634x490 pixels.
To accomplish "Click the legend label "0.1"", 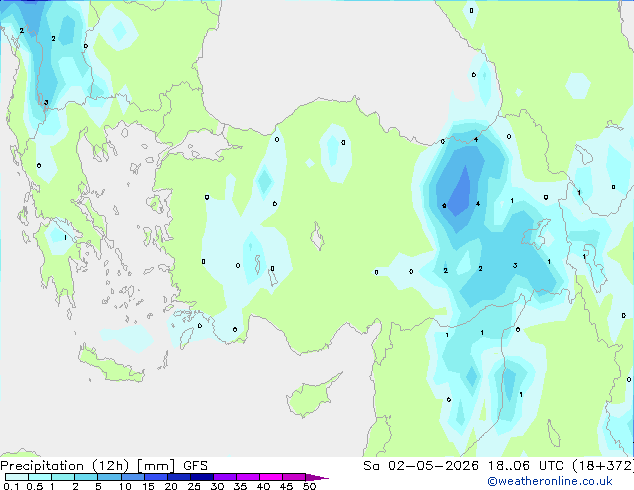I will pos(11,486).
